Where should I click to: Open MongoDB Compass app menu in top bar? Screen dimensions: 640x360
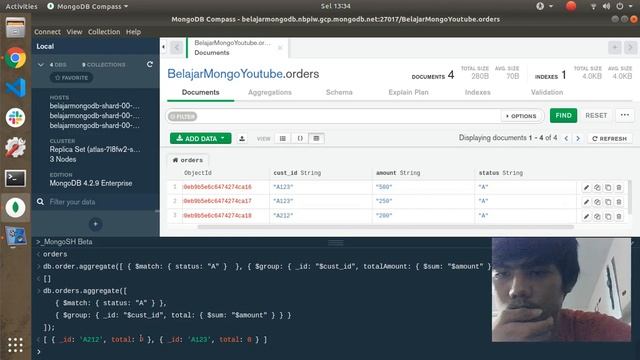click(x=88, y=6)
